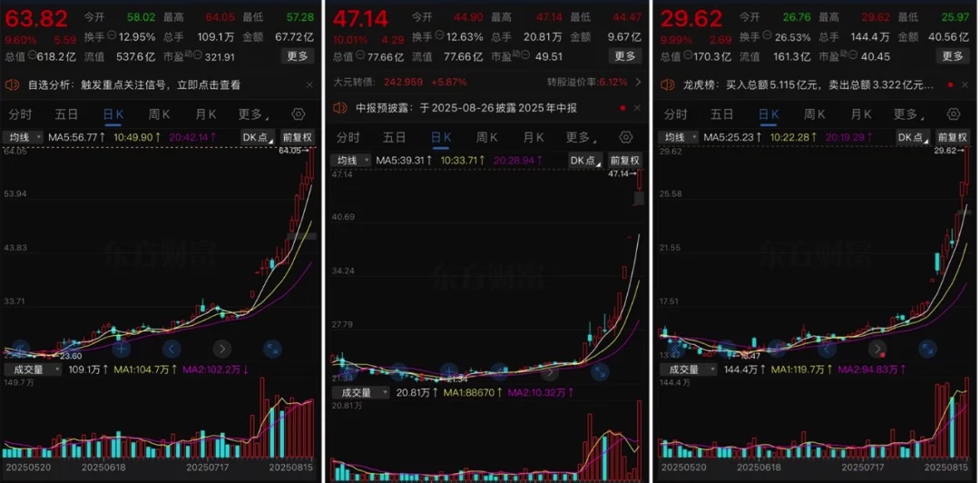Click the 更多 button beside 市盈 40.45

(953, 56)
